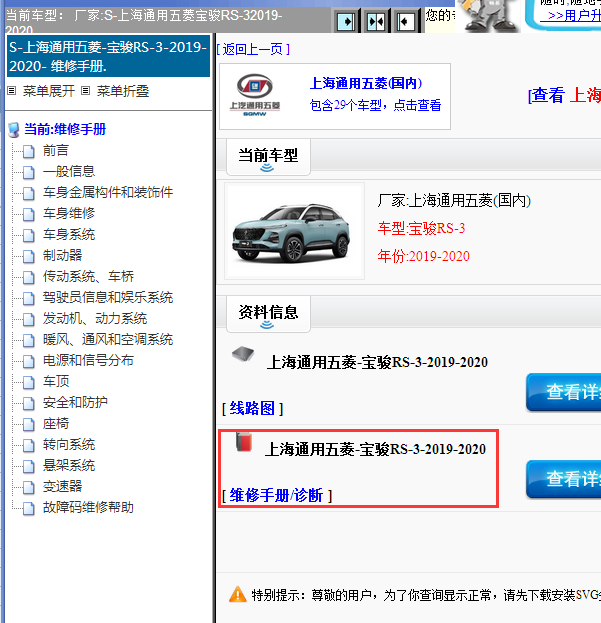This screenshot has width=601, height=623.
Task: Open the 制动器 section
Action: [x=62, y=255]
